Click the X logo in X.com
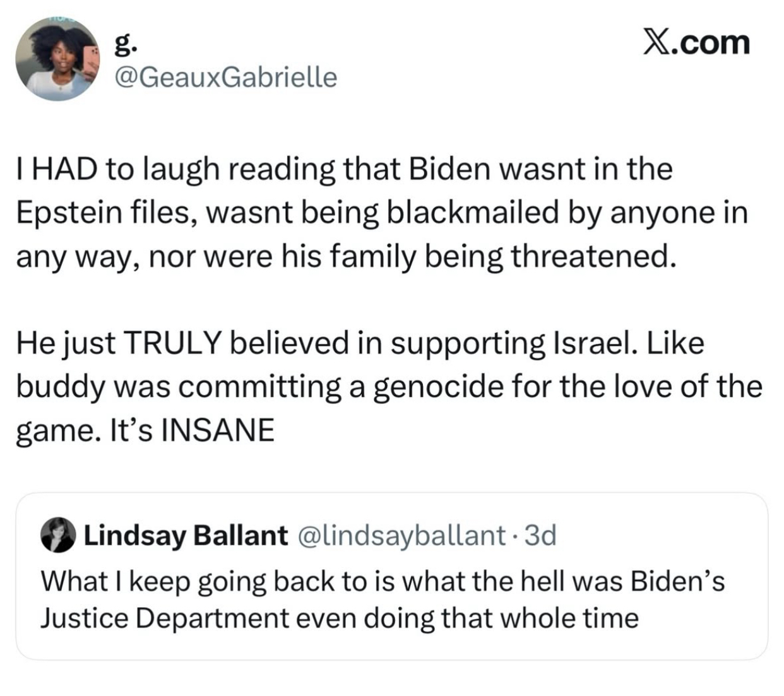Image resolution: width=784 pixels, height=696 pixels. click(x=656, y=43)
